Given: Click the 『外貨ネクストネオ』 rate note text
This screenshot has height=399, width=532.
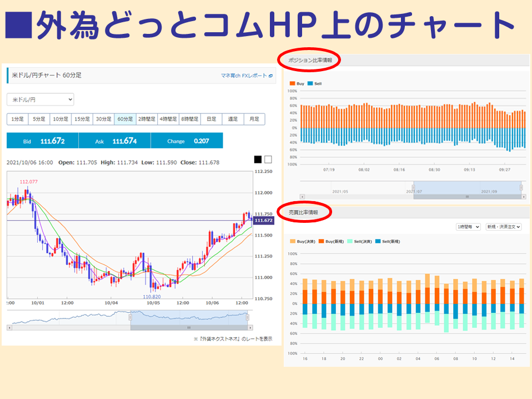Looking at the screenshot, I should [233, 339].
